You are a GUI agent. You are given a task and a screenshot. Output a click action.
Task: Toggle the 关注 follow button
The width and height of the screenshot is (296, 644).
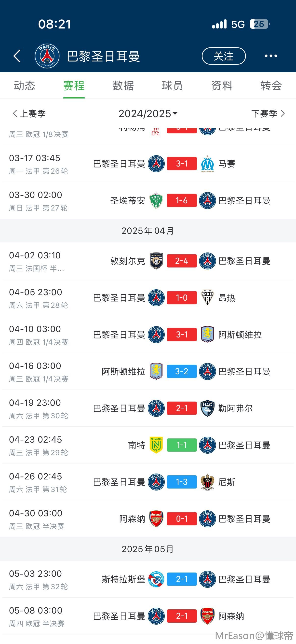pyautogui.click(x=224, y=56)
